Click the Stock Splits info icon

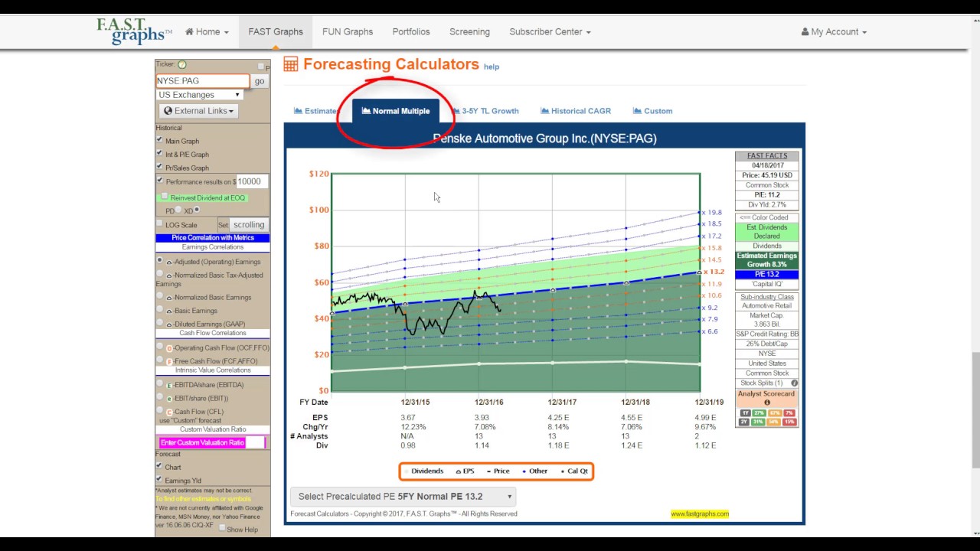794,383
